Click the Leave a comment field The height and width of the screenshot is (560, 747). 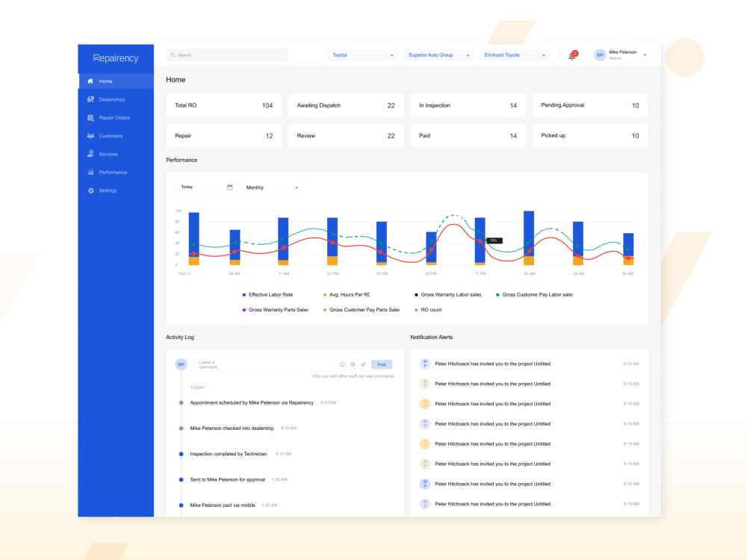(264, 365)
